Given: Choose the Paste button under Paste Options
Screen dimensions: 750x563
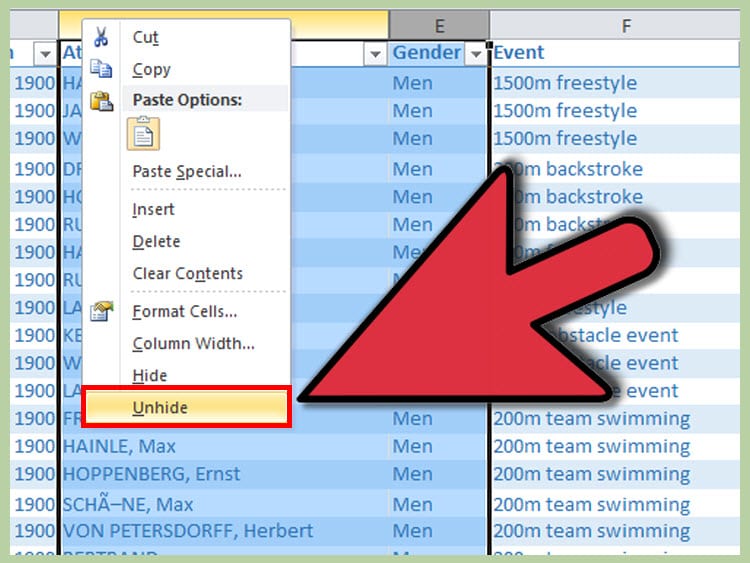Looking at the screenshot, I should click(143, 134).
